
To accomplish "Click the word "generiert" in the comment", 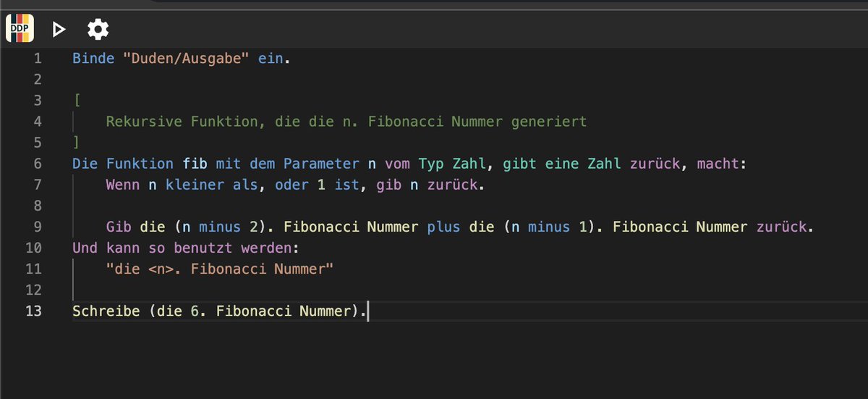I will coord(549,122).
